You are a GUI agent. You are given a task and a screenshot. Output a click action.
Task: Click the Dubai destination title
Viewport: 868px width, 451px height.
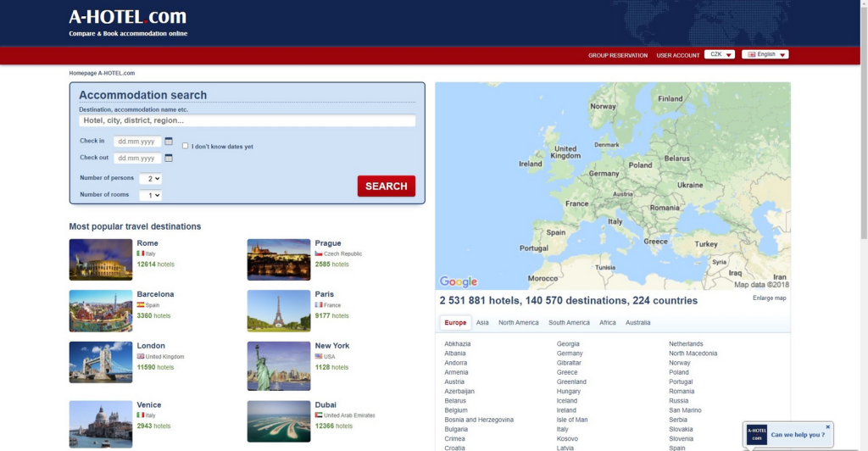[325, 404]
